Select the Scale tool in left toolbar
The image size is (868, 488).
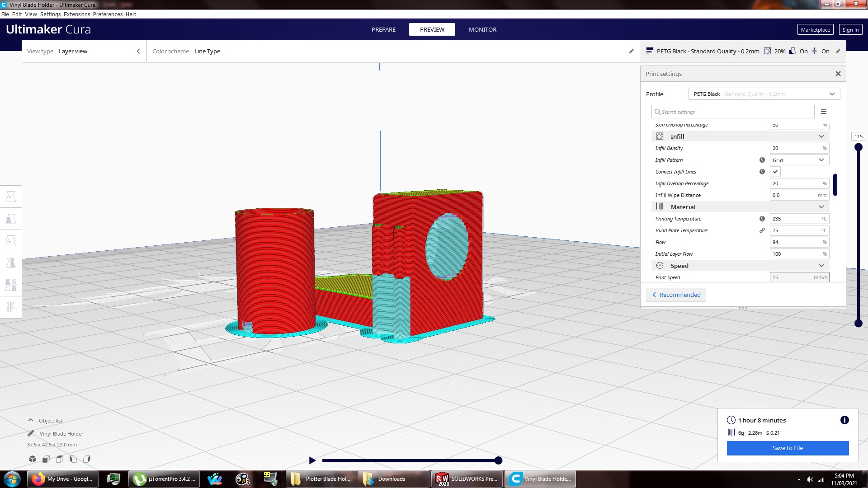[11, 219]
